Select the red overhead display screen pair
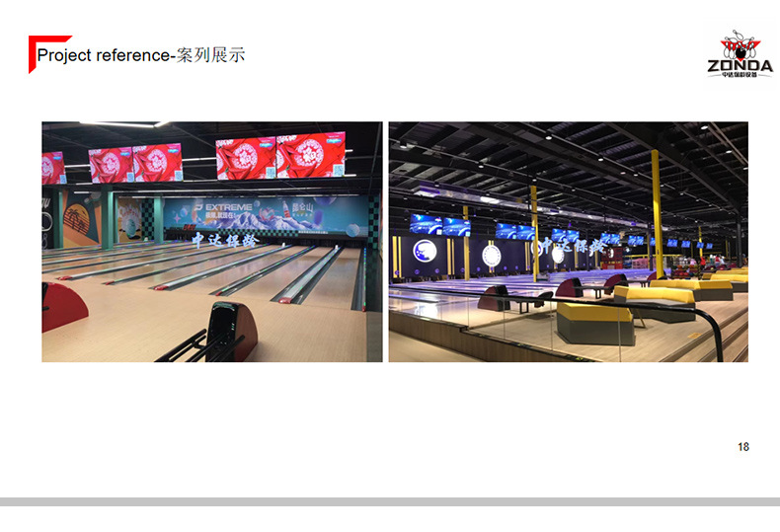780x532 pixels. coord(280,156)
